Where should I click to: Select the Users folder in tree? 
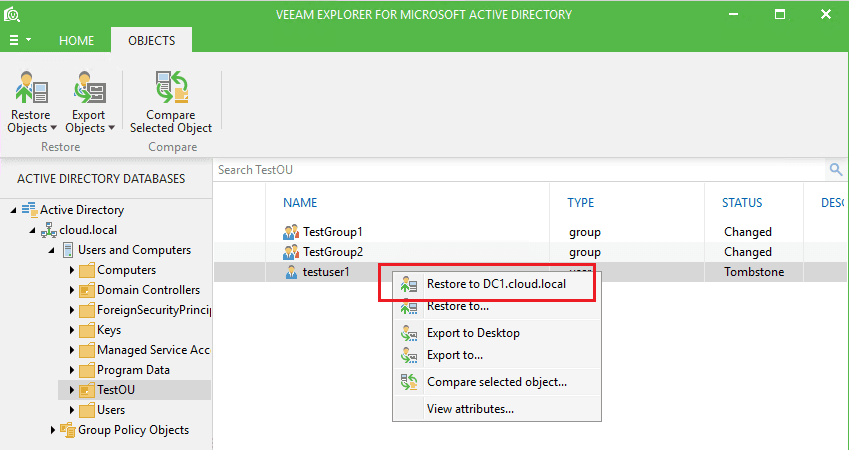111,410
